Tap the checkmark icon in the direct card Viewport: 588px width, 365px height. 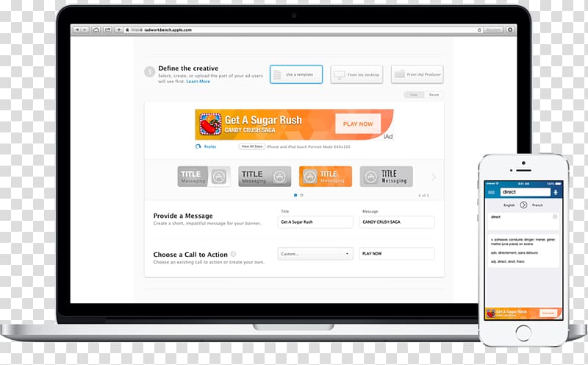point(555,216)
